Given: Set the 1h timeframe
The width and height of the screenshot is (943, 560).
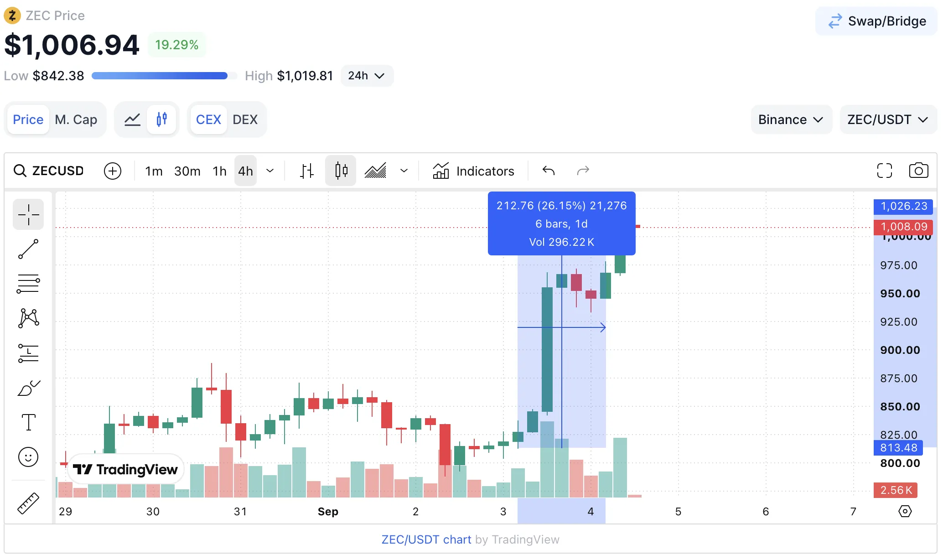Looking at the screenshot, I should point(220,171).
